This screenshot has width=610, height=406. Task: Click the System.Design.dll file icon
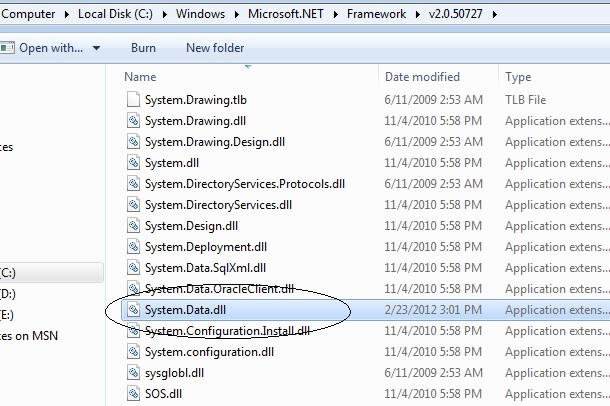click(134, 226)
